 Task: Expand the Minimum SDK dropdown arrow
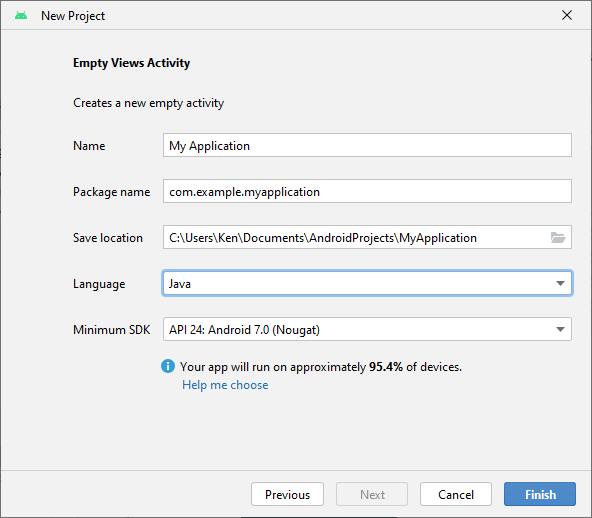point(560,330)
